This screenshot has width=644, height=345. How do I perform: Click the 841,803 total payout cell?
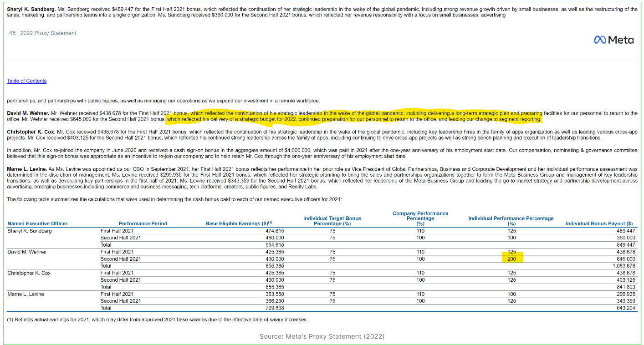coord(625,287)
